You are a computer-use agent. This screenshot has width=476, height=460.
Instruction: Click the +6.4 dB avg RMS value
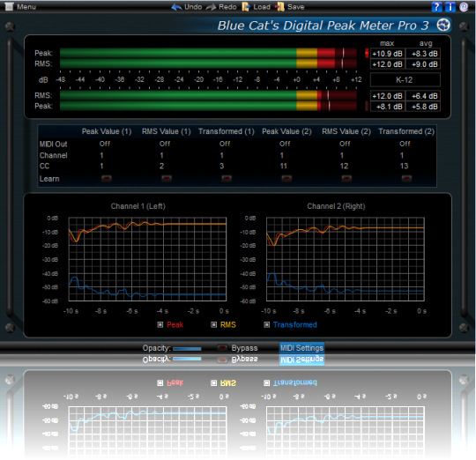(x=423, y=96)
